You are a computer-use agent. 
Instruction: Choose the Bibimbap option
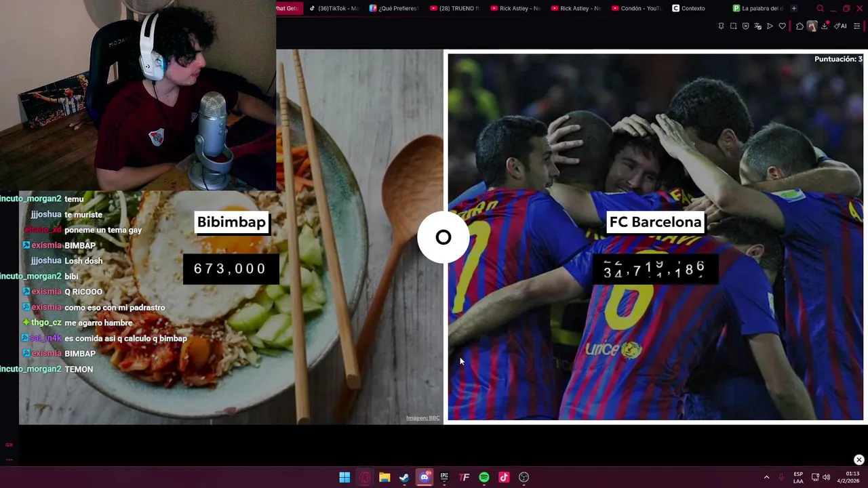(x=231, y=222)
